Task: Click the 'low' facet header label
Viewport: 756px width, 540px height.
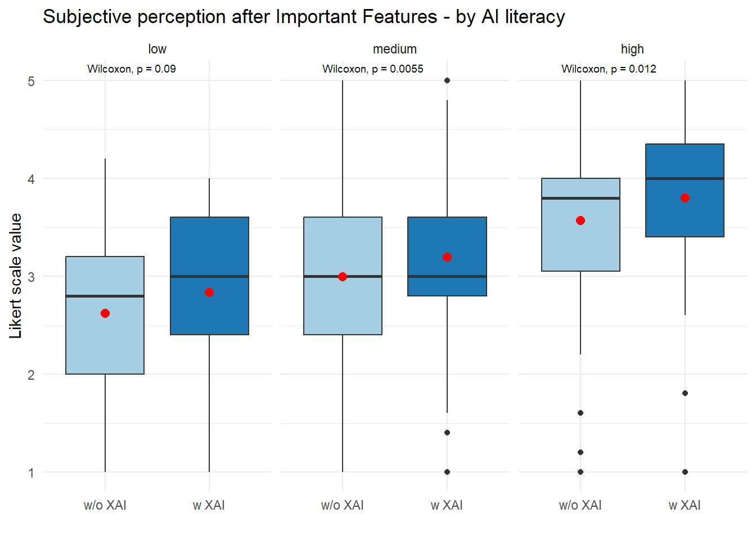Action: [157, 49]
